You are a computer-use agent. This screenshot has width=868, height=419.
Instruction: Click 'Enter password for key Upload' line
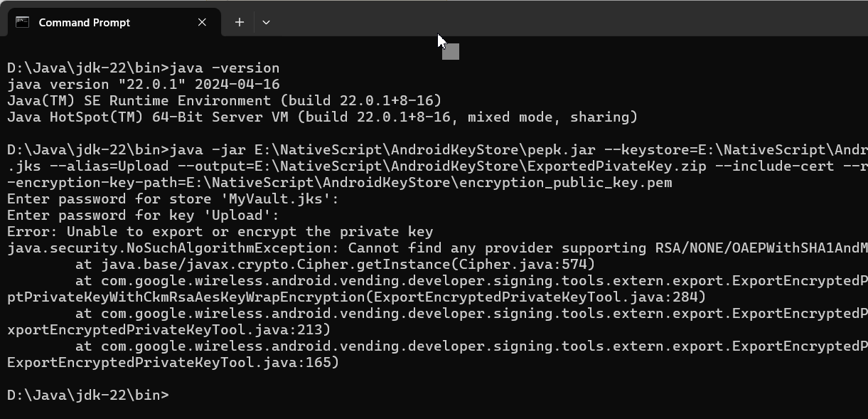click(x=142, y=216)
